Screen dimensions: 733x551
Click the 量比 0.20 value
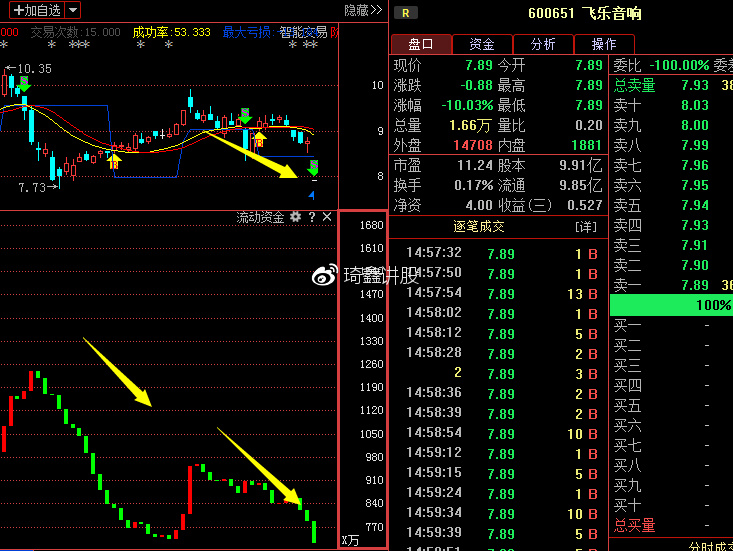click(589, 125)
